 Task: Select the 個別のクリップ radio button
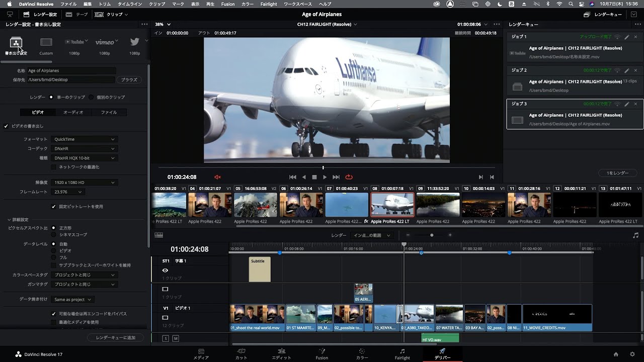click(91, 98)
